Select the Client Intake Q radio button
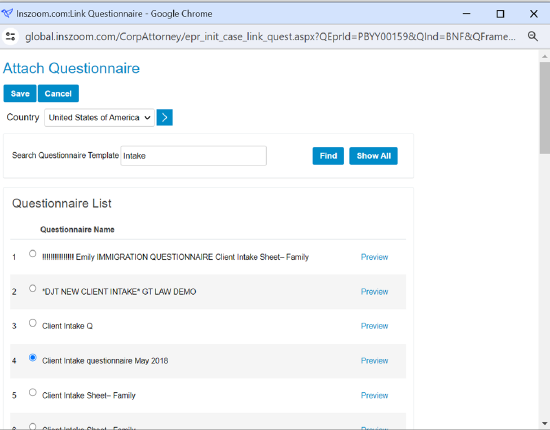The height and width of the screenshot is (430, 550). [x=33, y=323]
